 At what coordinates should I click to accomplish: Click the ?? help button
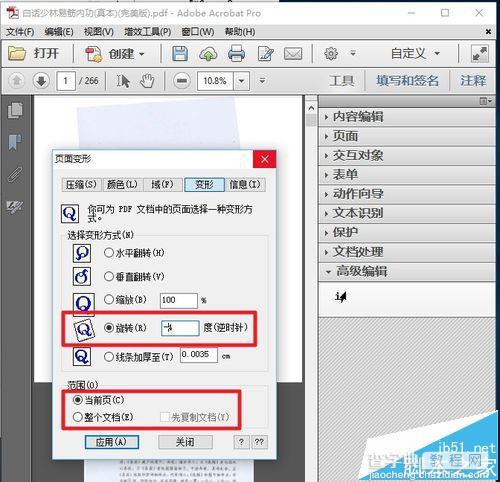coord(259,442)
